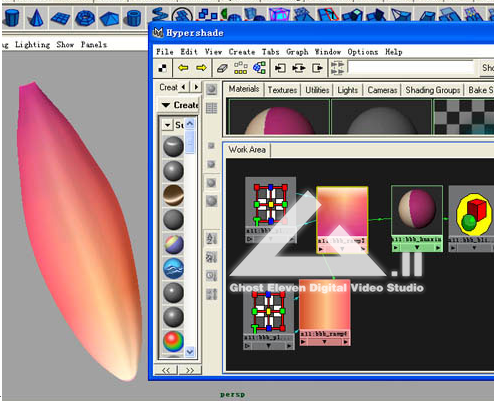Select the Work Area tab
The width and height of the screenshot is (494, 401).
point(247,150)
